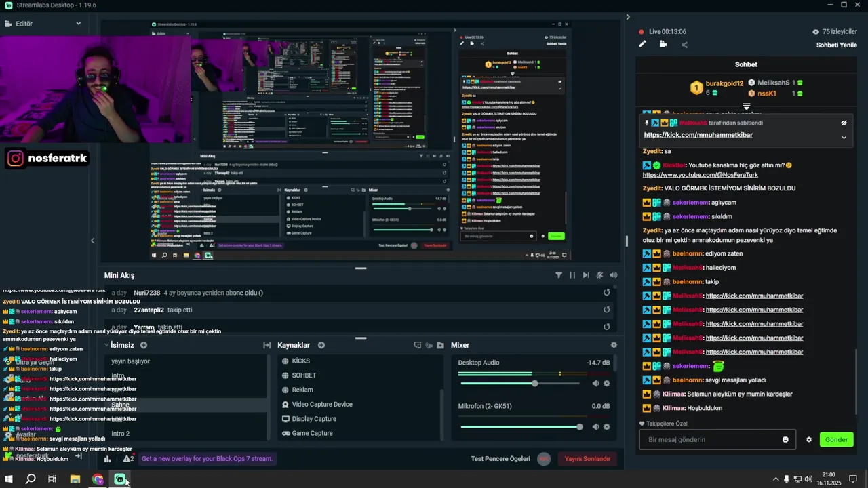Add a new scene next to İsimsiz

point(144,345)
